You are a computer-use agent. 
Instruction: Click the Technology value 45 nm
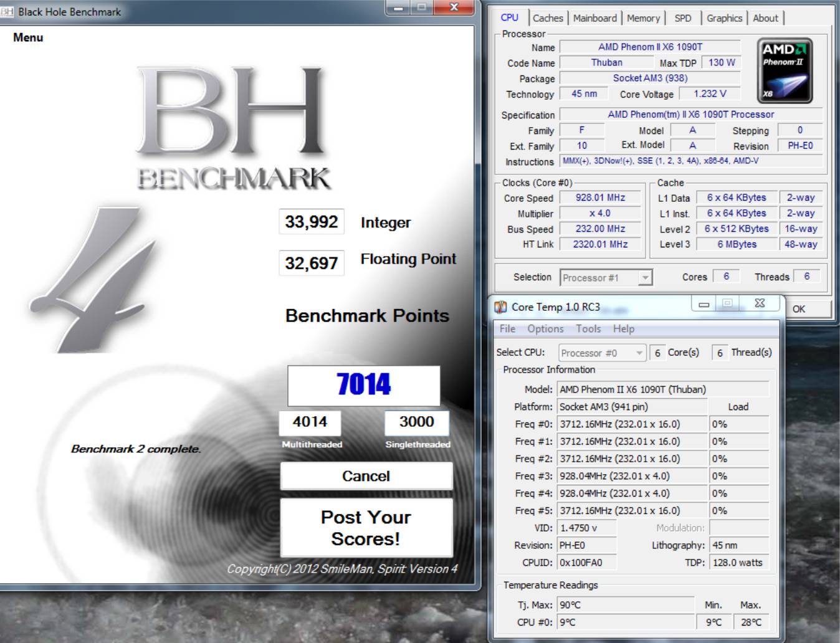[585, 93]
